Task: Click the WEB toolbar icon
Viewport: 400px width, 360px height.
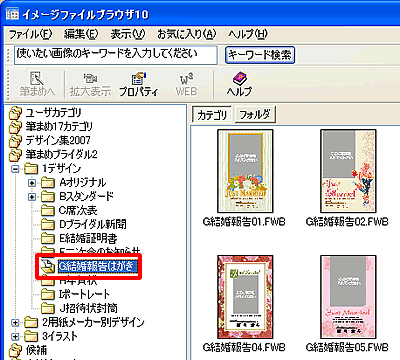Action: (186, 79)
